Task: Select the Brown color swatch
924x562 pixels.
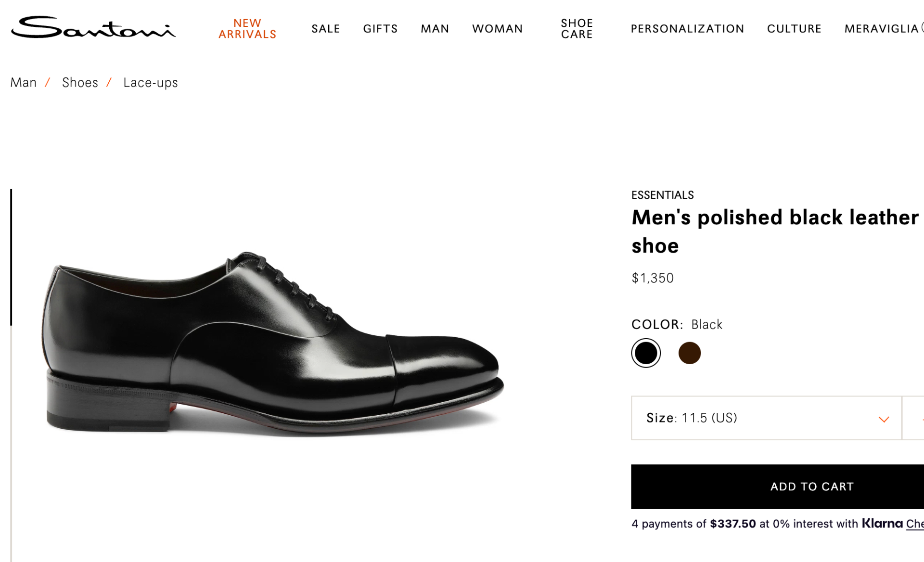Action: 689,353
